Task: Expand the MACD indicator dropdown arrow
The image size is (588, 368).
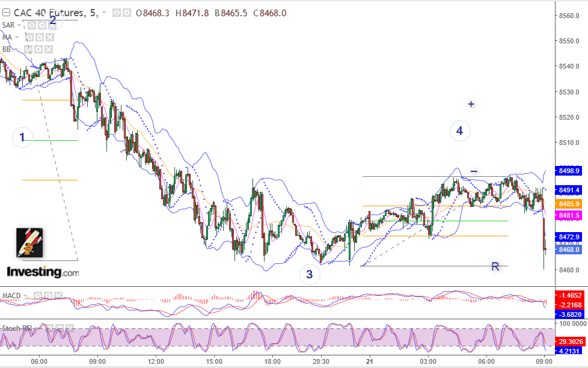Action: (x=25, y=296)
